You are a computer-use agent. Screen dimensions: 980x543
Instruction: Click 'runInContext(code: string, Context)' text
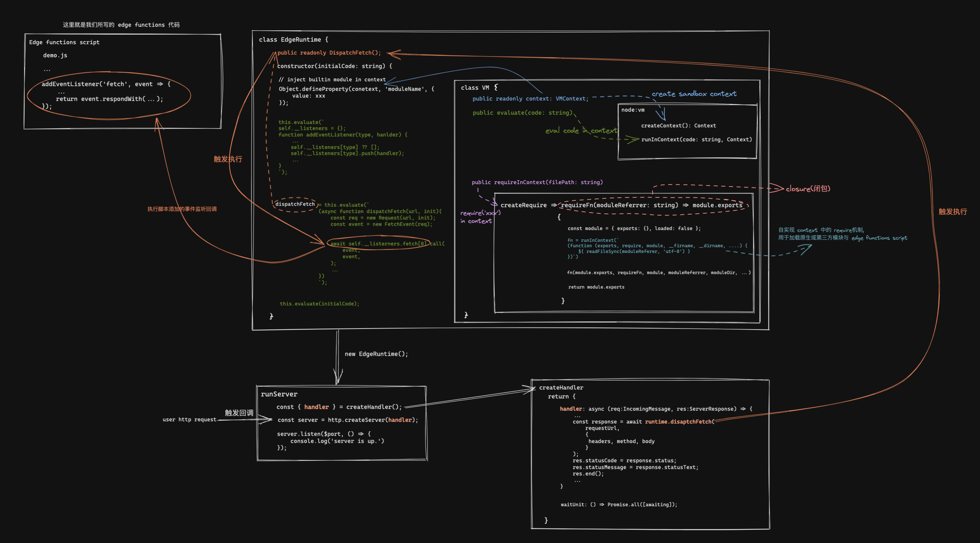696,140
